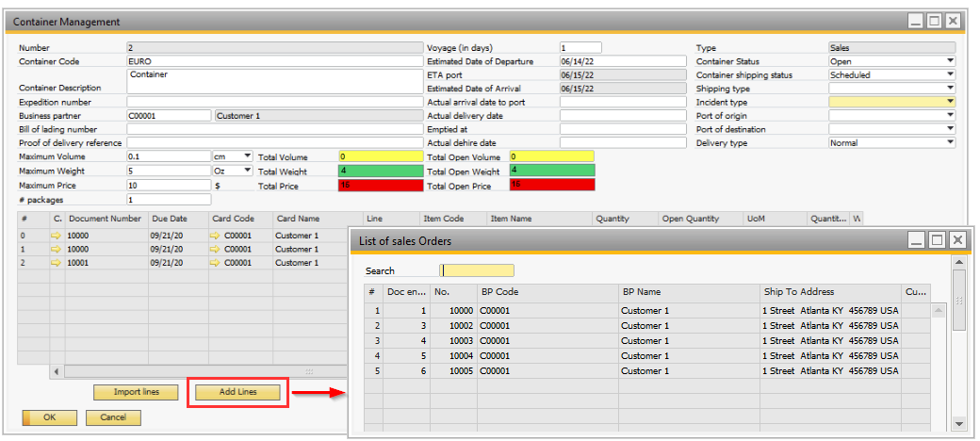
Task: Close the List of sales Orders window
Action: click(957, 240)
